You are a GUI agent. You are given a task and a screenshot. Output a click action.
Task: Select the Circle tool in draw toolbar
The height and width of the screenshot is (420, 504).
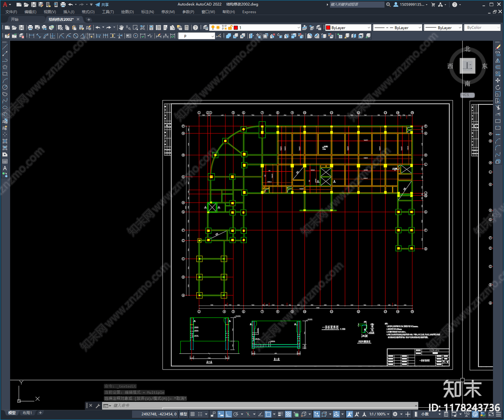(5, 87)
